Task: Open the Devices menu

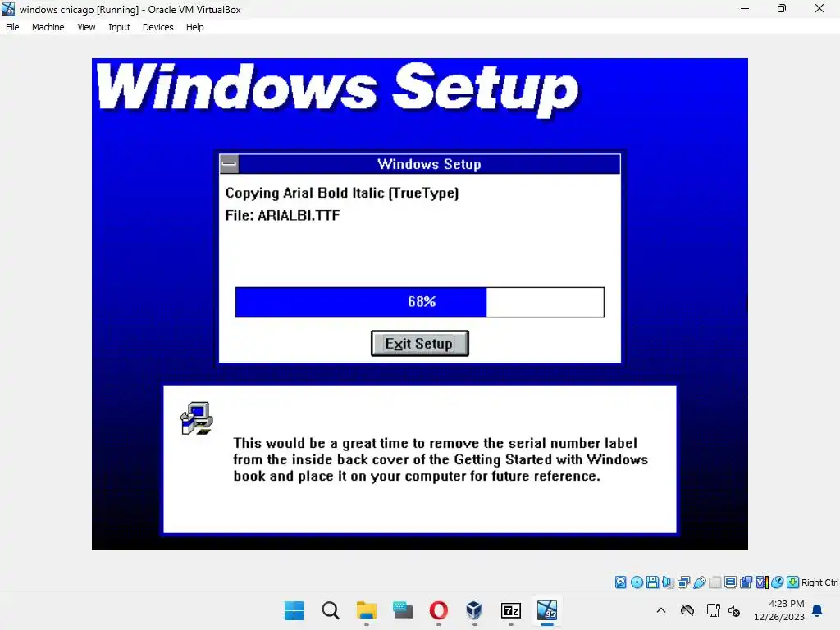Action: coord(157,27)
